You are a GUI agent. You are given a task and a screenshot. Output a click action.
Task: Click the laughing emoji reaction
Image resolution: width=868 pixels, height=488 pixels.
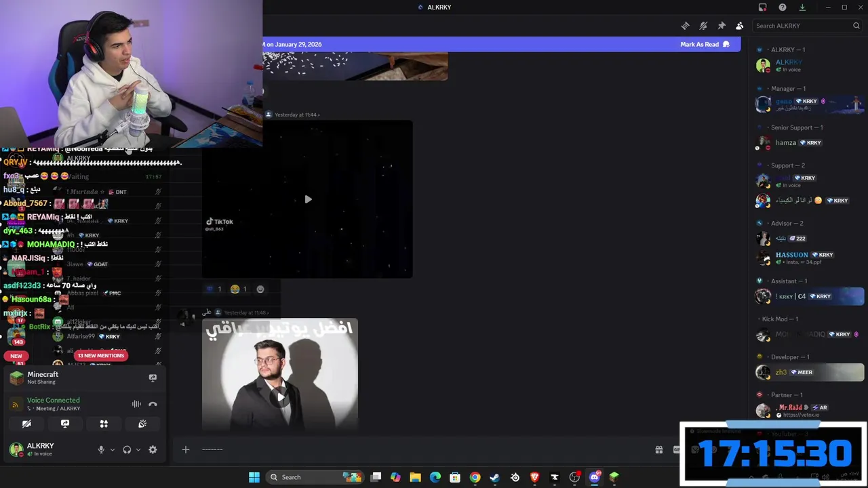[x=238, y=289]
